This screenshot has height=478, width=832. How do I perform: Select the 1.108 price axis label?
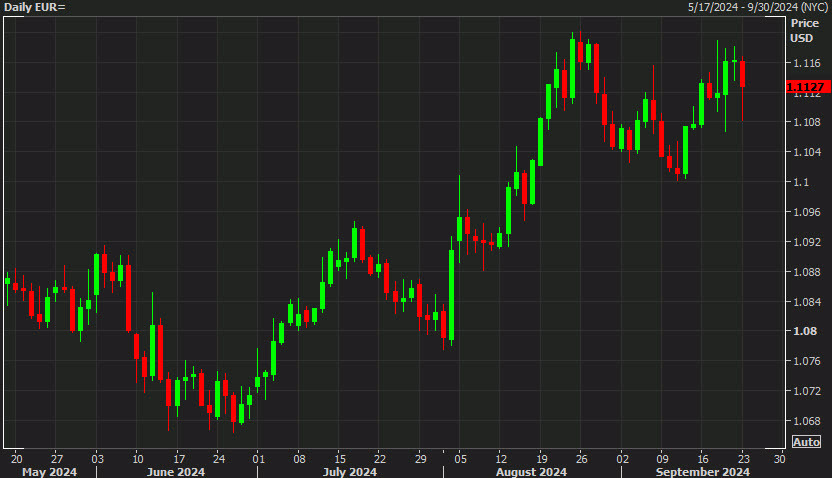pos(807,123)
